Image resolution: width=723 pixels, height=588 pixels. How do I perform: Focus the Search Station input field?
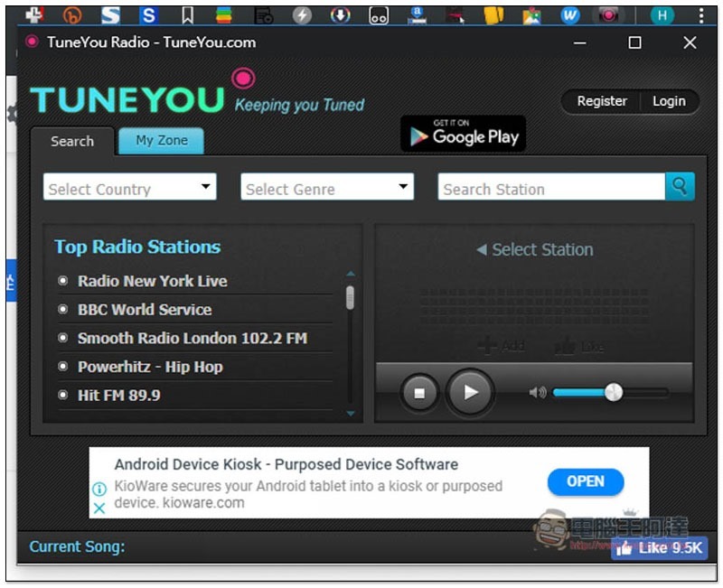click(x=551, y=188)
